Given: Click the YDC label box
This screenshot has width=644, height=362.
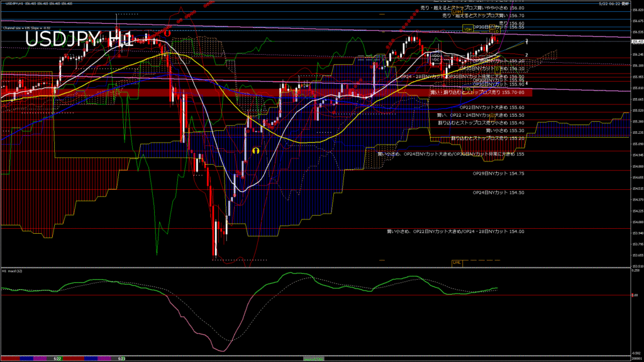Looking at the screenshot, I should tap(435, 60).
